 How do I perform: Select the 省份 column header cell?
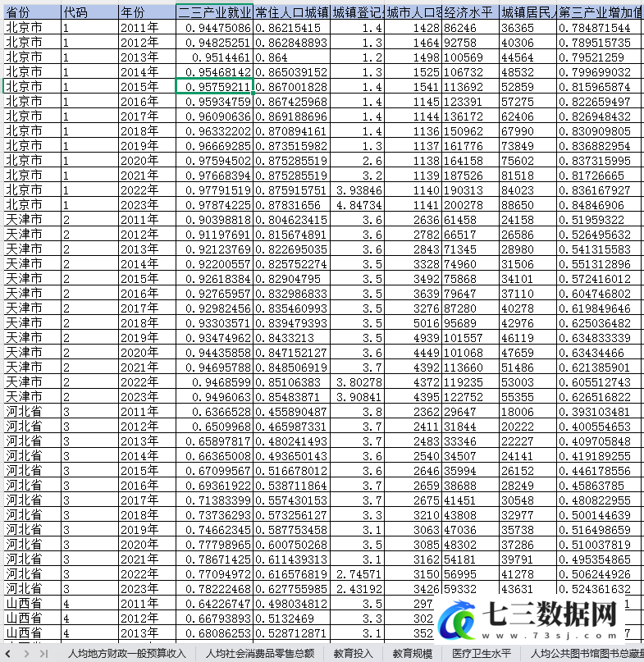coord(33,12)
